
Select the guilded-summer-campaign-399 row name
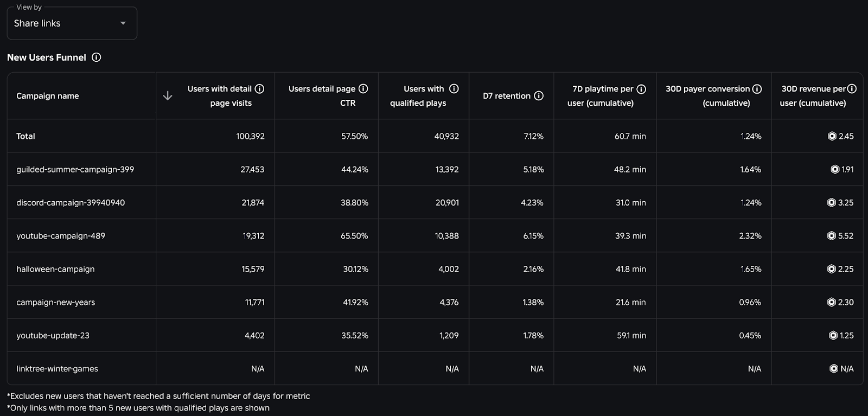tap(75, 169)
